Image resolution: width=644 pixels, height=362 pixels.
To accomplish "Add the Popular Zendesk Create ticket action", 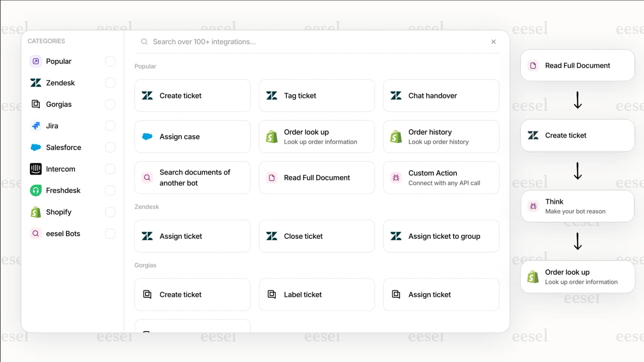I will click(x=192, y=96).
